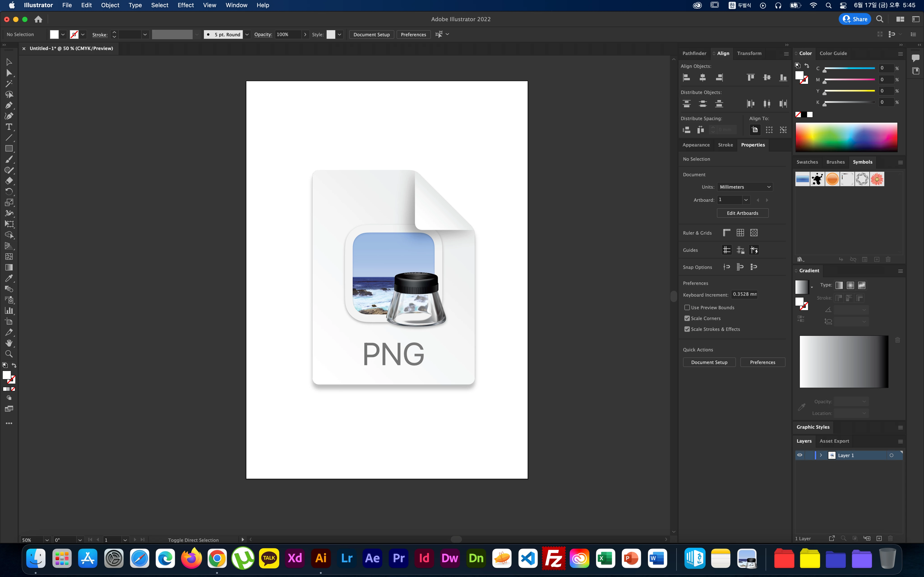Image resolution: width=924 pixels, height=577 pixels.
Task: Select the Zoom tool in toolbar
Action: (9, 354)
